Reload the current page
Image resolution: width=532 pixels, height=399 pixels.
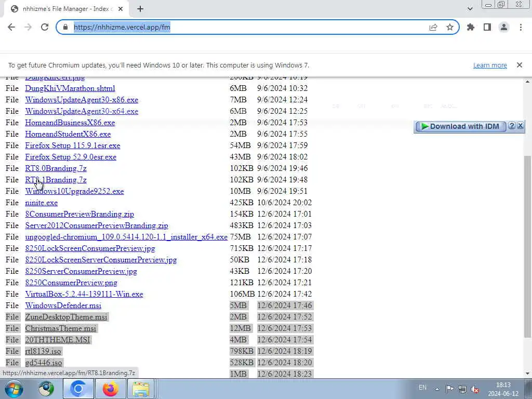[45, 27]
